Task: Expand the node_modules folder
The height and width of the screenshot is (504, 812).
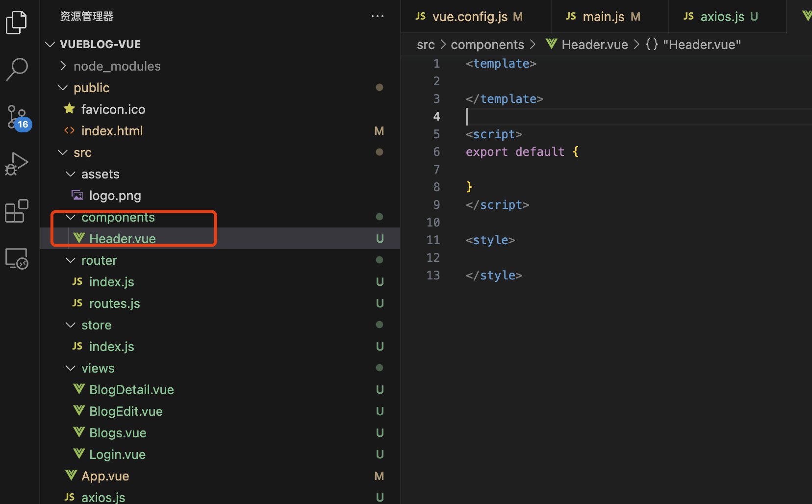Action: 117,66
